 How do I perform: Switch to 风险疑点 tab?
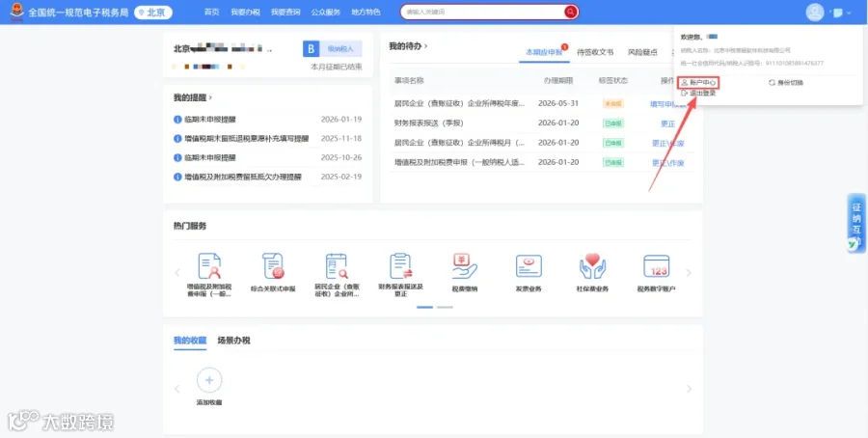[642, 52]
